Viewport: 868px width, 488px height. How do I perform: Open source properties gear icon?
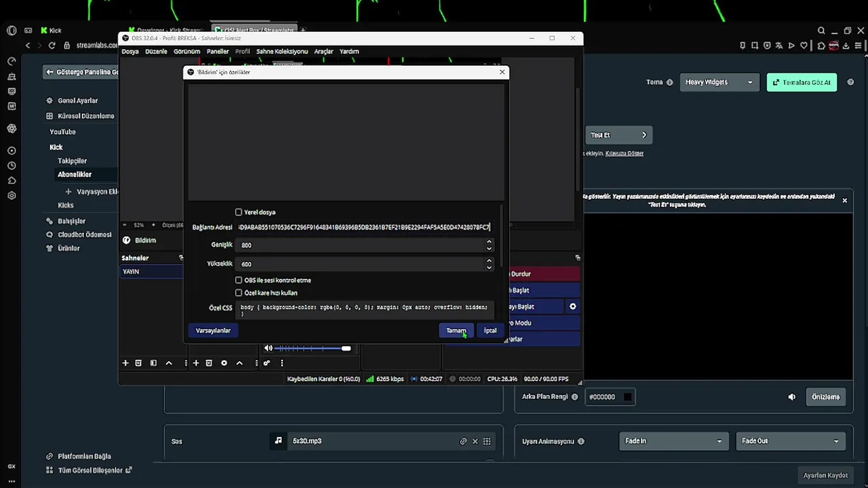pyautogui.click(x=224, y=363)
